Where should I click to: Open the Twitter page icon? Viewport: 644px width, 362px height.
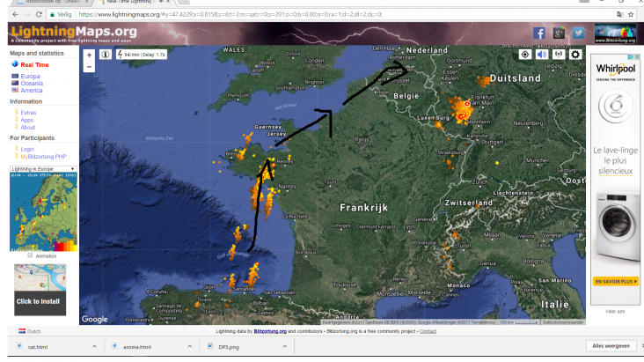pos(578,33)
